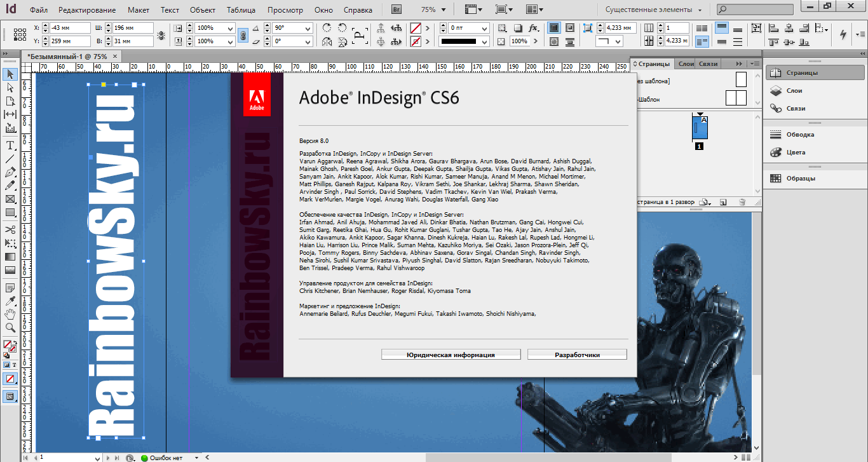Click Rotate 90° counterclockwise icon
Screen dimensions: 868x462
(x=342, y=28)
